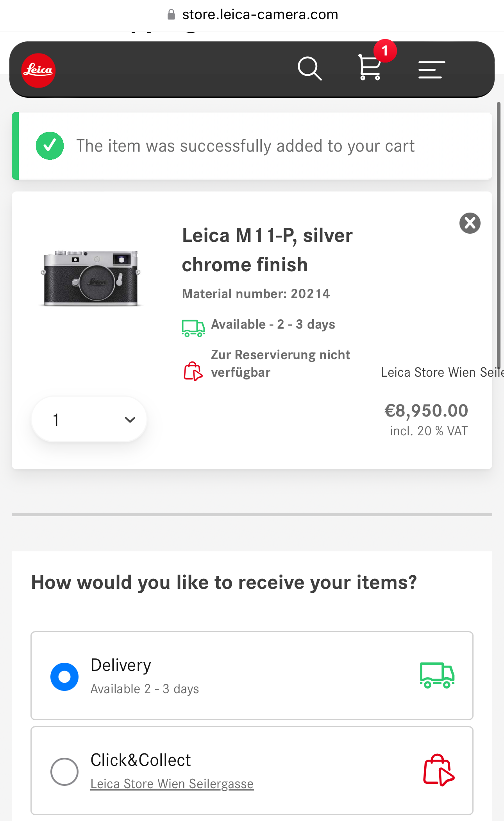Select the Click&Collect radio button

(64, 772)
